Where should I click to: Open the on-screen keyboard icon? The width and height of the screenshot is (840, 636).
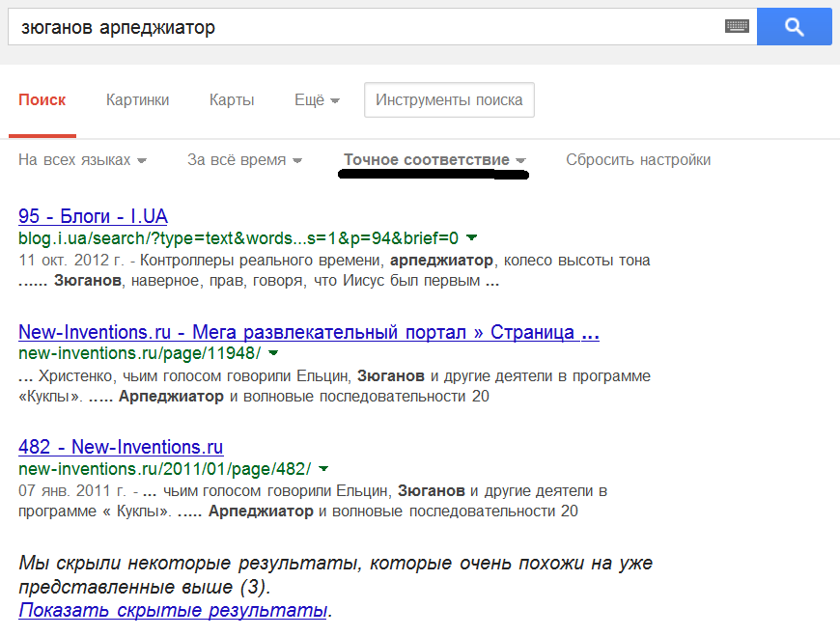[737, 26]
